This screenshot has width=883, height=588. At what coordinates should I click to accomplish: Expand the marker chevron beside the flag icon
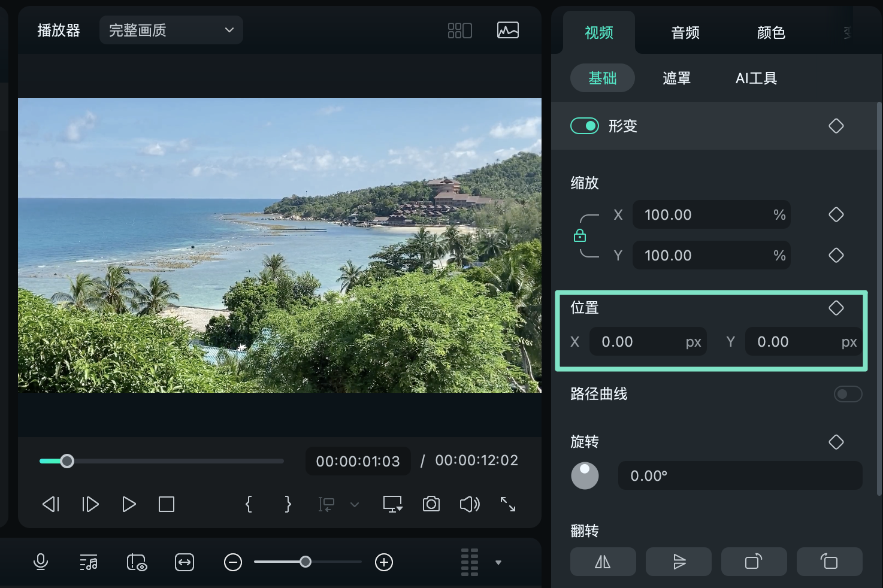pos(355,505)
